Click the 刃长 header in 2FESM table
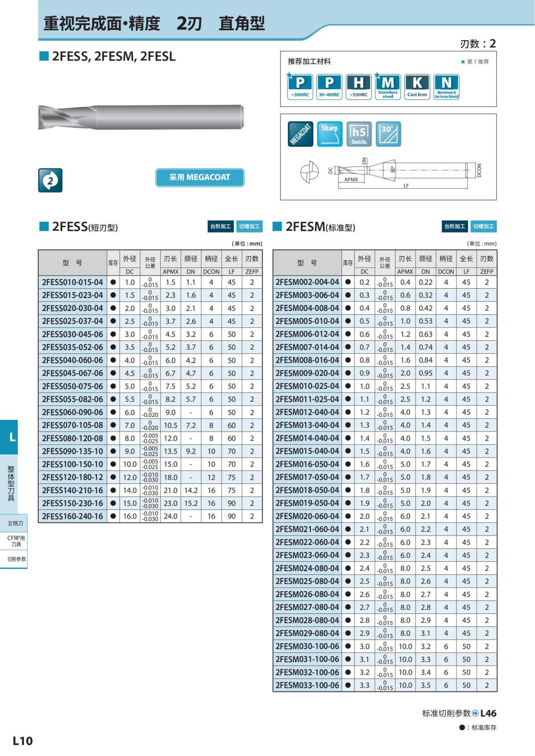Image resolution: width=535 pixels, height=756 pixels. coord(405,259)
